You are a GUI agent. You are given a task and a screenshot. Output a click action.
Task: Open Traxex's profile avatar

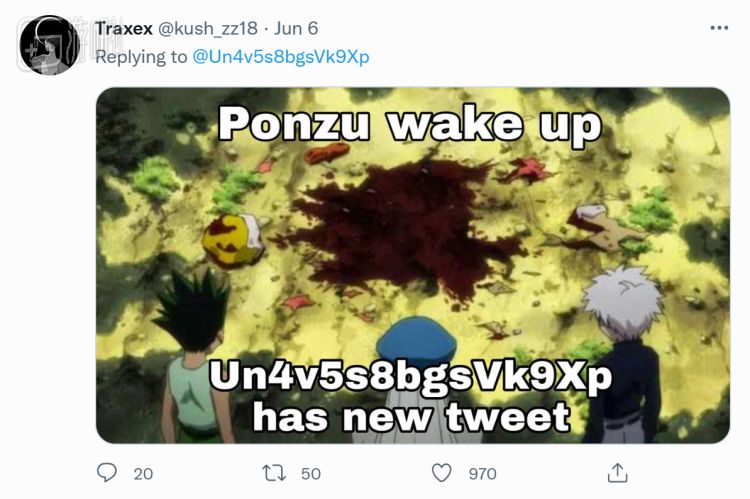coord(50,45)
